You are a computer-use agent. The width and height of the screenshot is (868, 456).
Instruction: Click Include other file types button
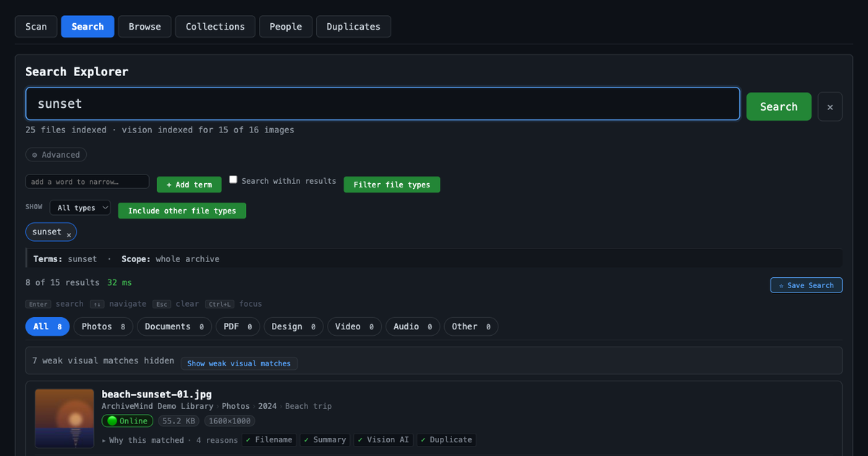coord(182,211)
